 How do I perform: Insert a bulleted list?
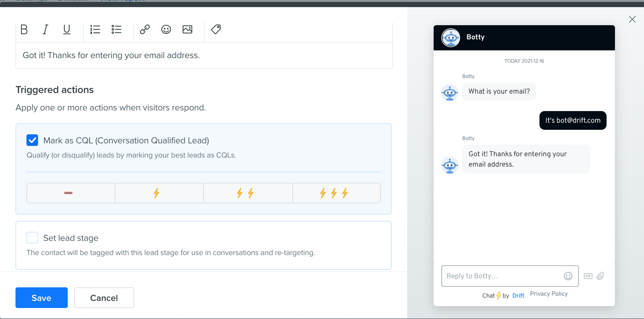116,29
